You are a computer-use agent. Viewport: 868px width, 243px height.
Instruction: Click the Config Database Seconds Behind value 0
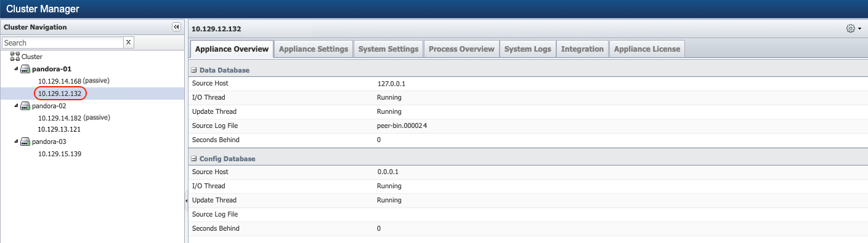click(x=379, y=228)
